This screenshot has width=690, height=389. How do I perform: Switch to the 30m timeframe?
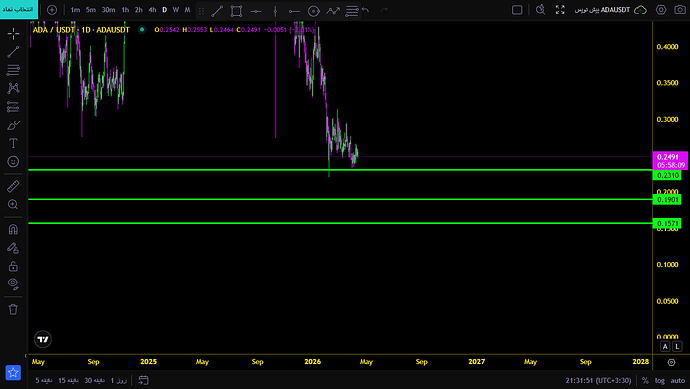(108, 10)
